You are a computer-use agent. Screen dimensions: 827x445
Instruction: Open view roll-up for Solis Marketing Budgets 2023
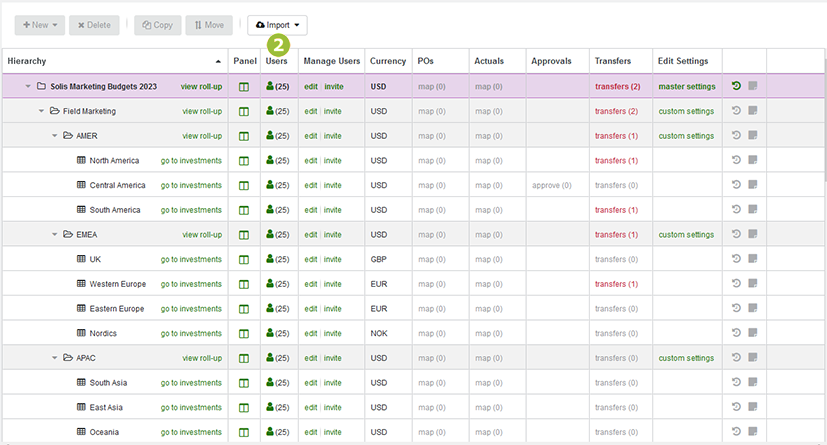(x=201, y=86)
